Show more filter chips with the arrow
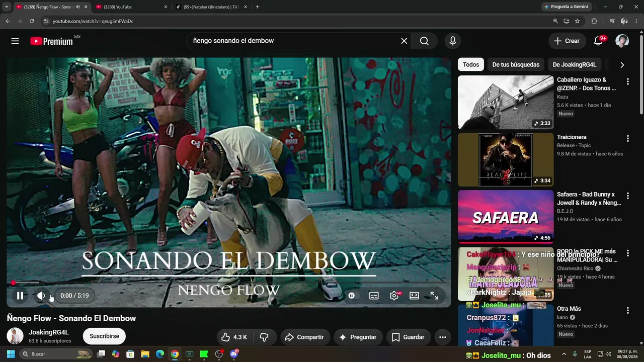This screenshot has width=644, height=362. [622, 65]
